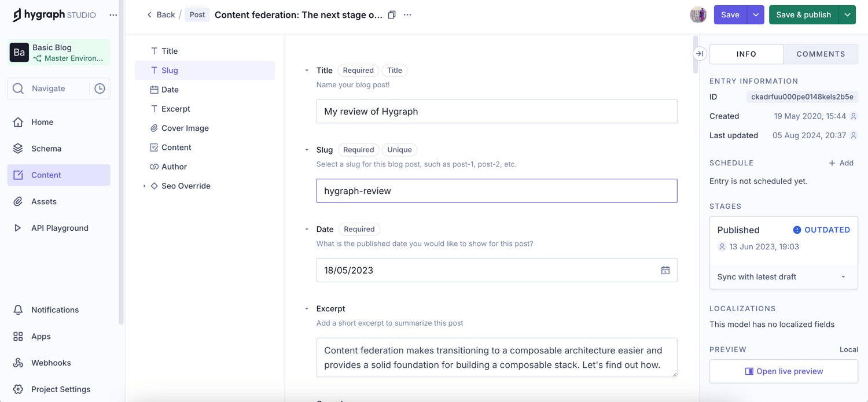Image resolution: width=868 pixels, height=402 pixels.
Task: Click the entry ID value
Action: [802, 97]
